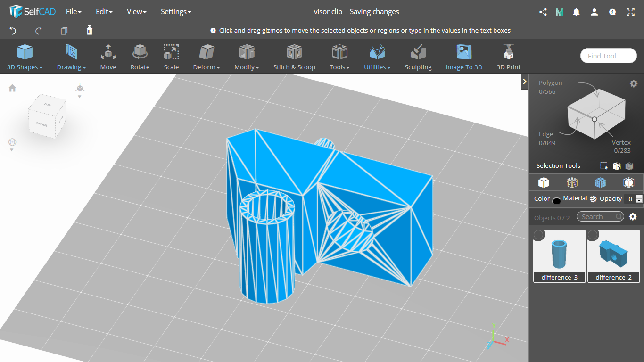Screen dimensions: 644x362
Task: Click the objects Search field
Action: click(600, 216)
